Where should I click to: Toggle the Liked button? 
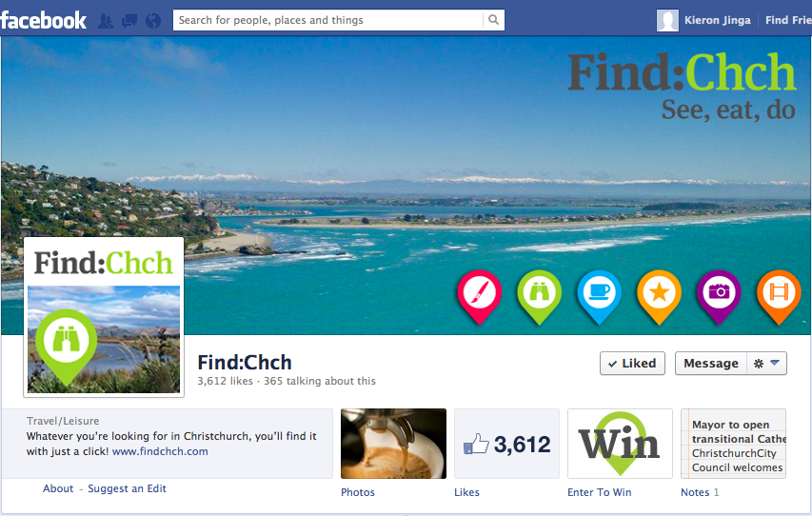tap(632, 363)
